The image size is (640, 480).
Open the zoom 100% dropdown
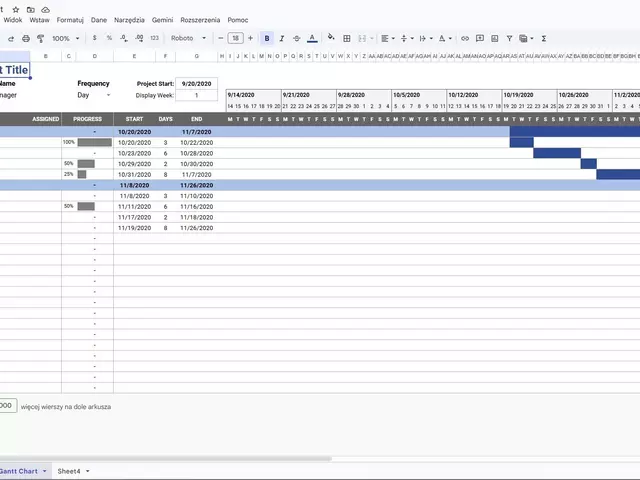click(65, 38)
